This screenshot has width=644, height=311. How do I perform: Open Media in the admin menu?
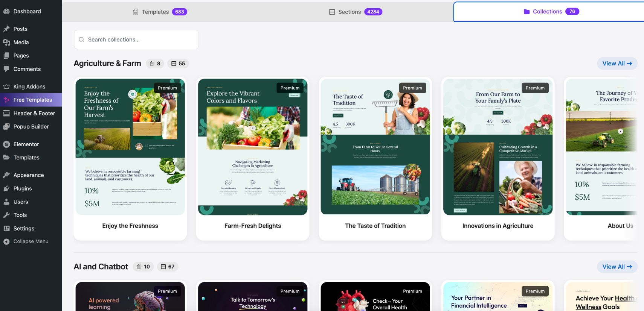click(x=31, y=42)
